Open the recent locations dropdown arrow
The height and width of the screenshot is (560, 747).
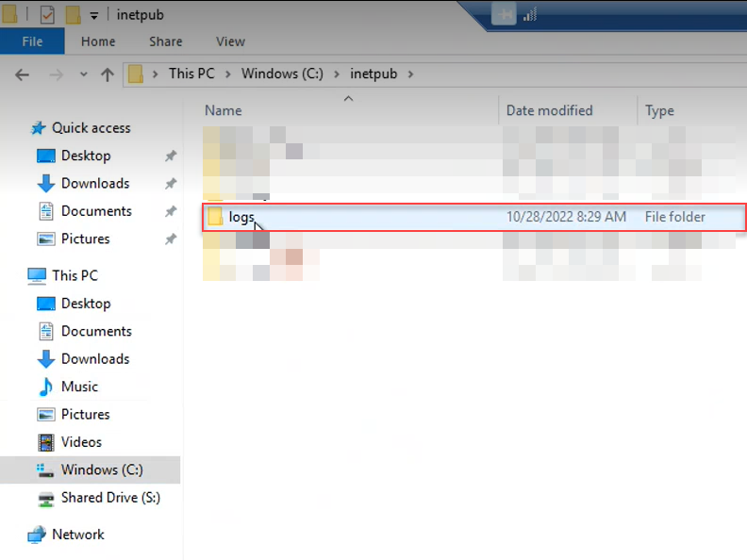[x=83, y=74]
